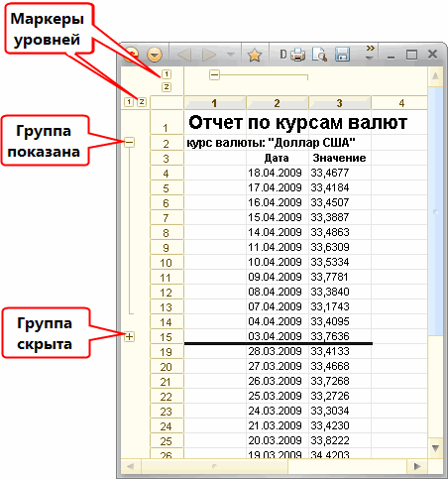Expand the hidden row group at row 15
This screenshot has height=479, width=448.
coord(130,337)
